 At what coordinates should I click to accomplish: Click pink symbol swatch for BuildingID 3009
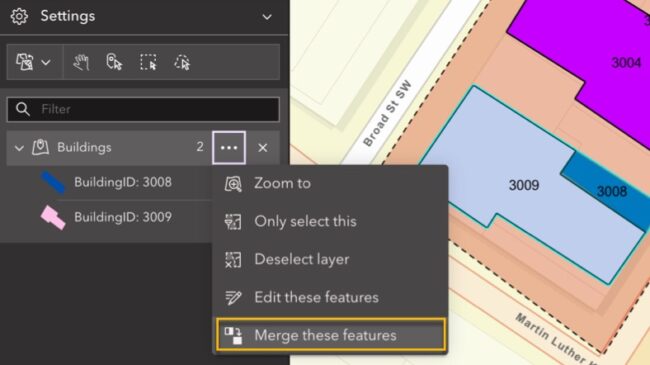pyautogui.click(x=53, y=217)
